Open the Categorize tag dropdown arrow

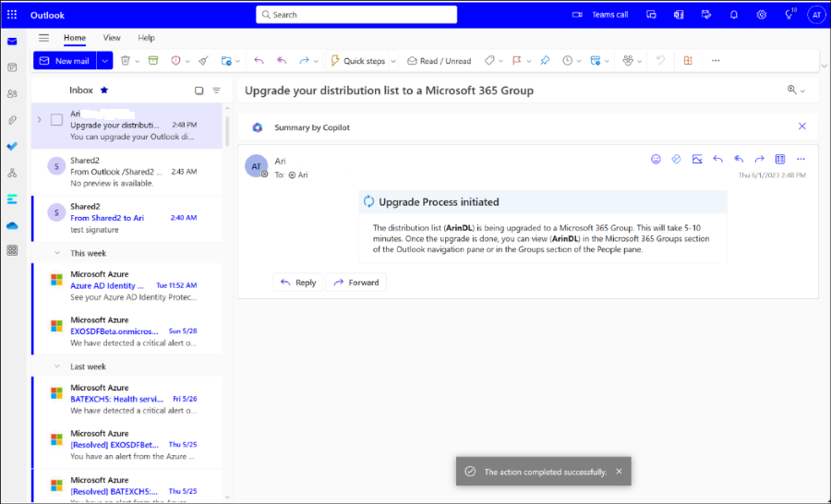pyautogui.click(x=500, y=62)
